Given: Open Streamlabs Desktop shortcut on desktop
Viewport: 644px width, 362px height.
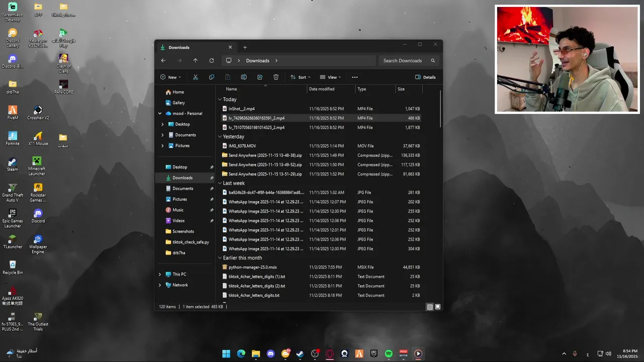Looking at the screenshot, I should click(13, 12).
